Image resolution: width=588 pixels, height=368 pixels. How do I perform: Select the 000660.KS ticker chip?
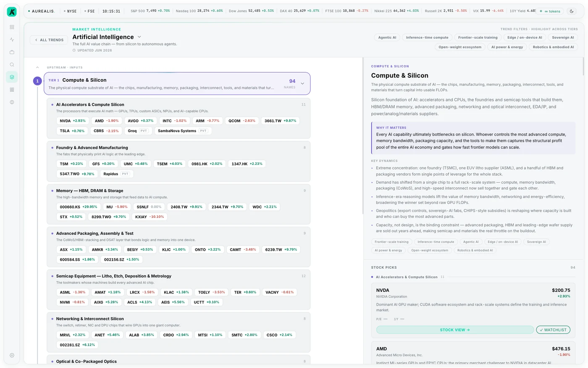click(x=78, y=207)
